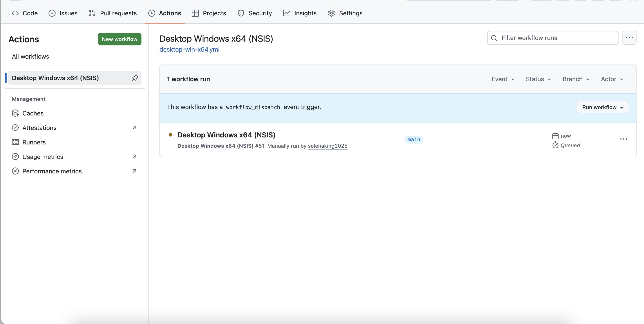644x324 pixels.
Task: Expand the Run workflow dropdown button
Action: point(602,107)
